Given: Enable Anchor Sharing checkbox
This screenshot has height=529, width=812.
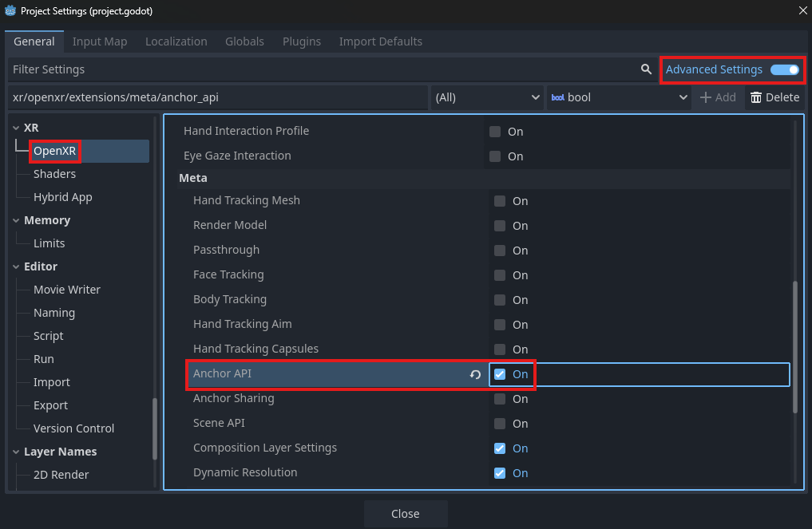Looking at the screenshot, I should point(500,399).
